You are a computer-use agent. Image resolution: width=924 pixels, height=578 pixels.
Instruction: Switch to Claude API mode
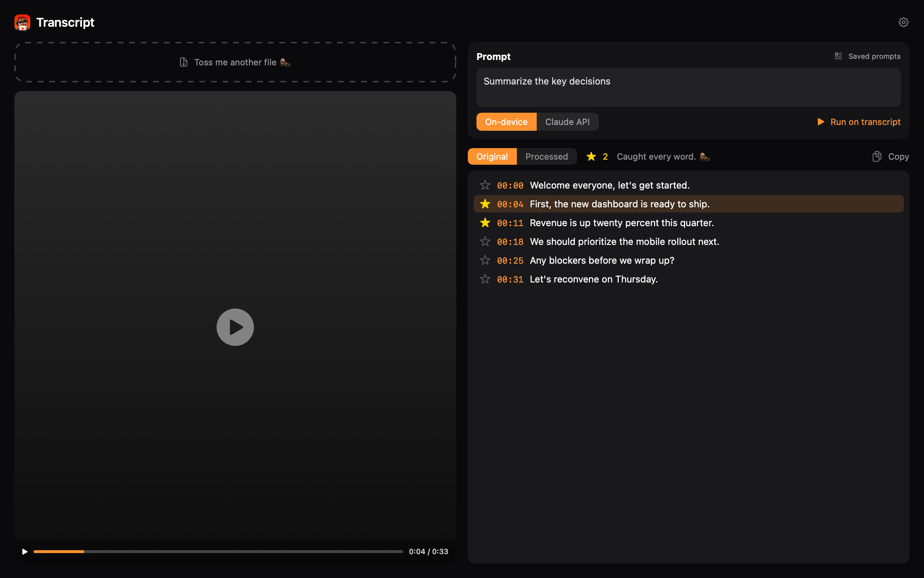pyautogui.click(x=567, y=122)
